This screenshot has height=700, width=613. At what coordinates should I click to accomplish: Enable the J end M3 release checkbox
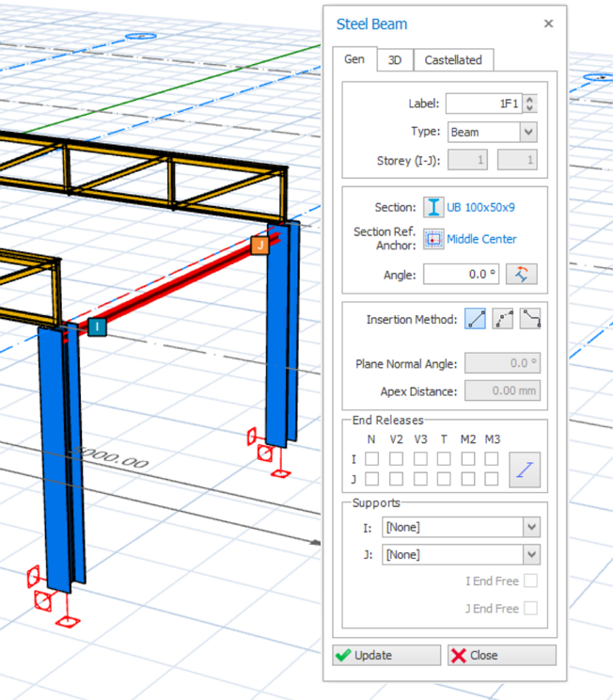pos(492,479)
